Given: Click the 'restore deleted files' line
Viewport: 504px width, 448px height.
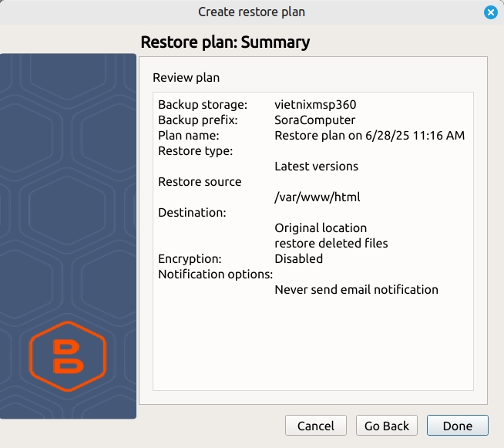Looking at the screenshot, I should pos(331,244).
